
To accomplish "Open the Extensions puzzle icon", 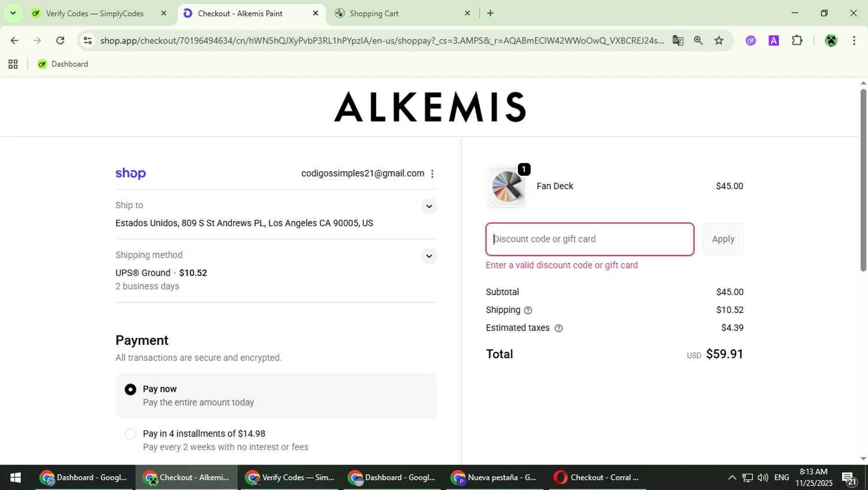I will coord(797,40).
